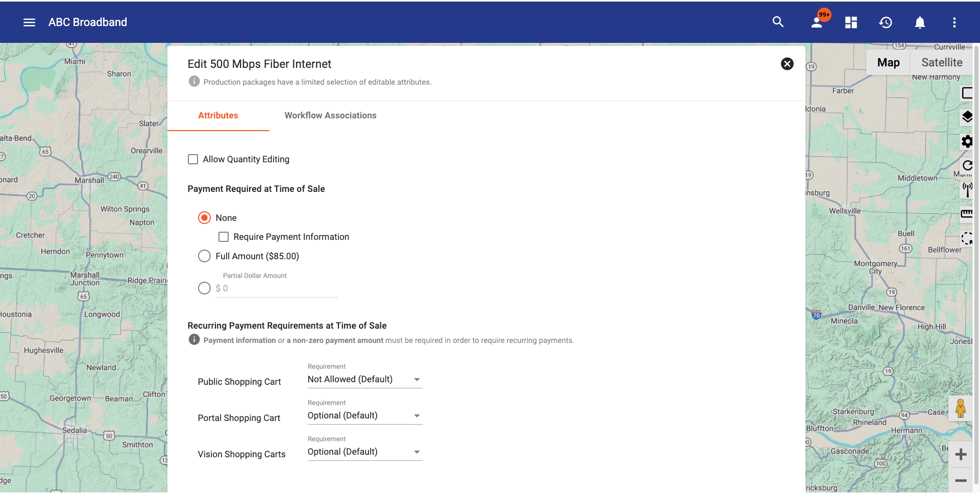This screenshot has width=980, height=494.
Task: Click Montgomery City label on map
Action: click(875, 267)
